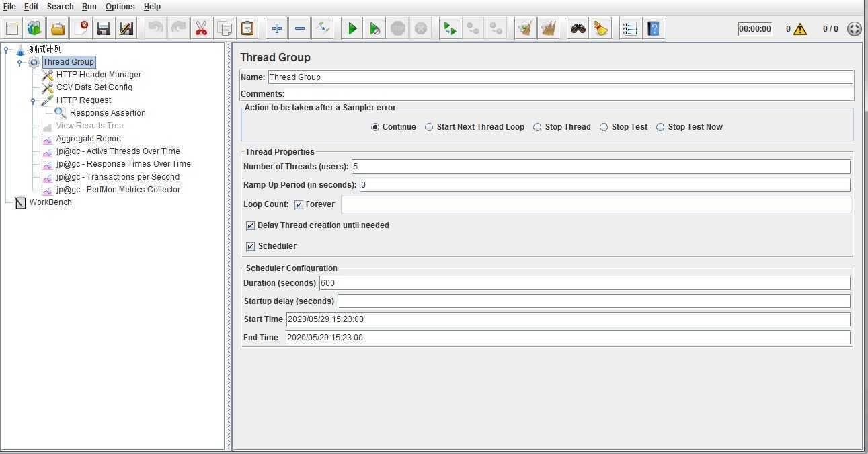Select Aggregate Report in the tree
Viewport: 868px width, 454px height.
click(x=89, y=139)
